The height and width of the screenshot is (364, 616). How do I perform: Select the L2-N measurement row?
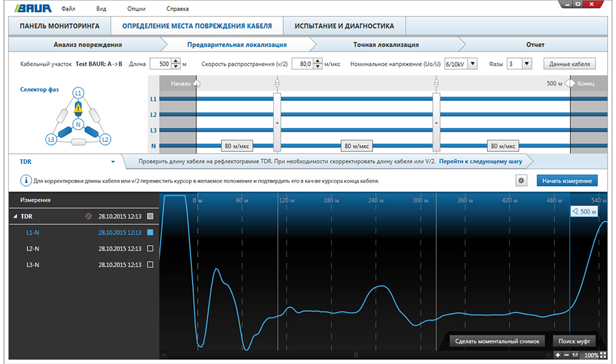(84, 249)
